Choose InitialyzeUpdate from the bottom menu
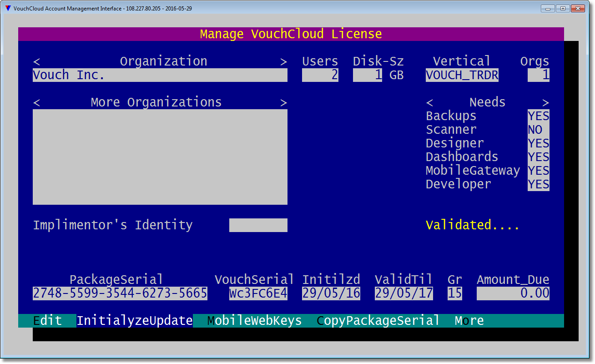595x364 pixels. pos(135,321)
